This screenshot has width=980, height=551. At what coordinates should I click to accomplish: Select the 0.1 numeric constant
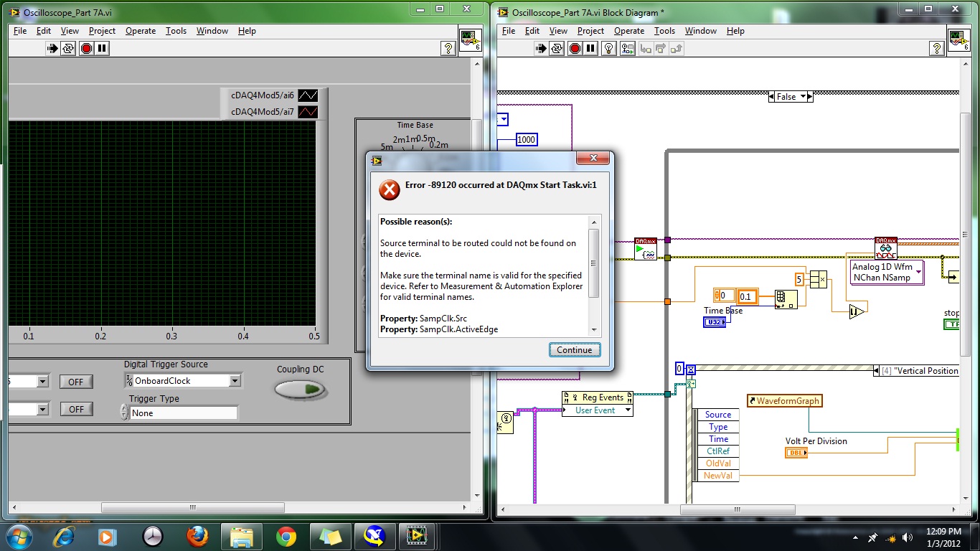[748, 296]
